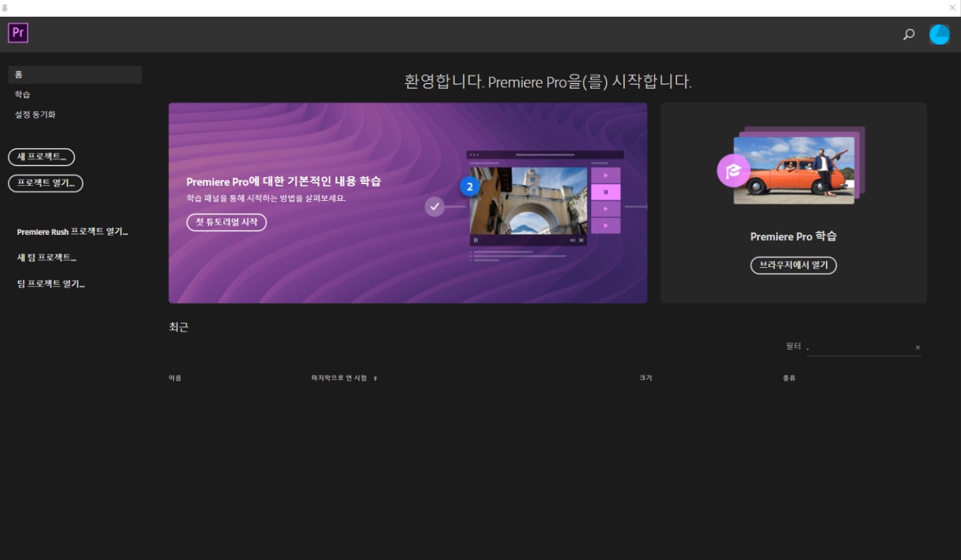Open the 설정 동기화 sidebar item

tap(35, 115)
